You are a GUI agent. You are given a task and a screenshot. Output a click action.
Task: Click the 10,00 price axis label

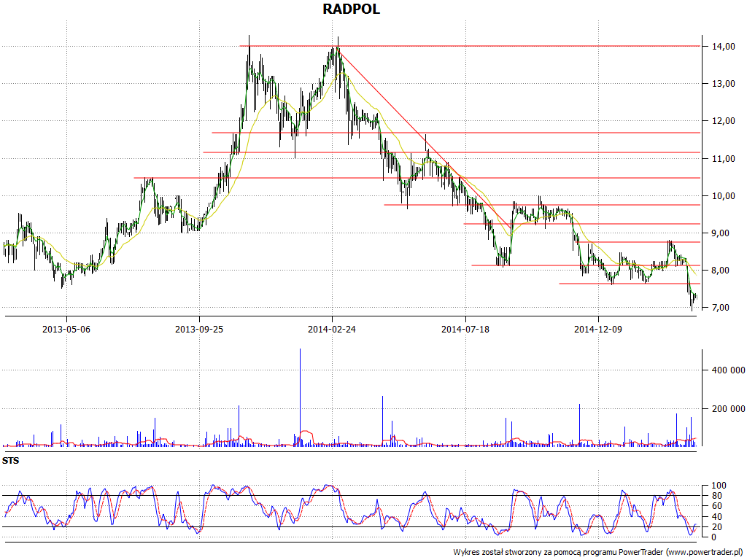(x=723, y=196)
